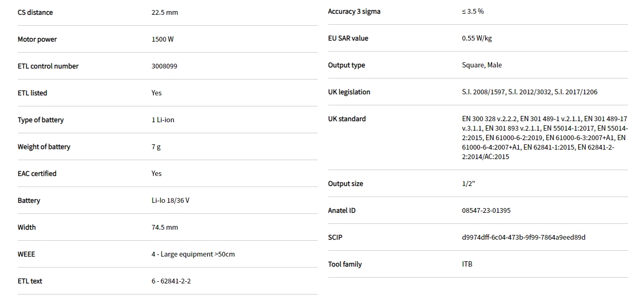The width and height of the screenshot is (644, 295).
Task: Click the UK standard EN list text
Action: pyautogui.click(x=544, y=138)
